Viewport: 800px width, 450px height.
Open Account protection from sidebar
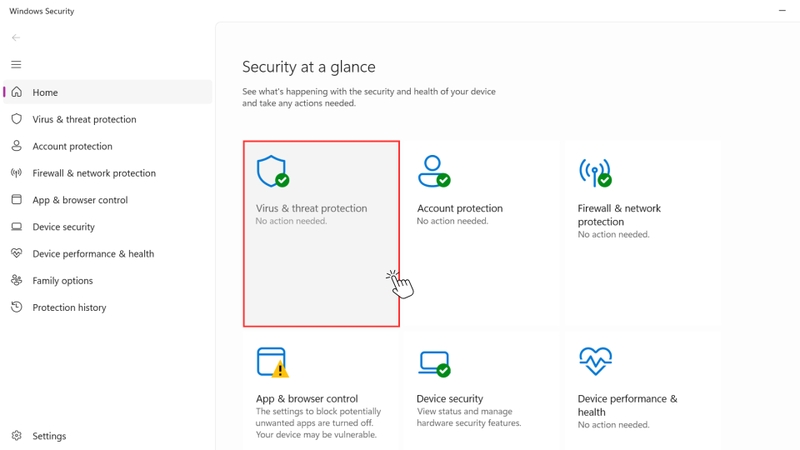click(108, 146)
